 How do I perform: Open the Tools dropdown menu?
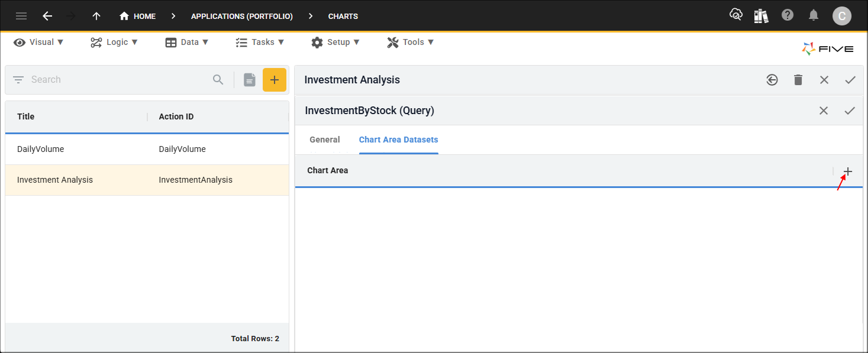coord(410,42)
